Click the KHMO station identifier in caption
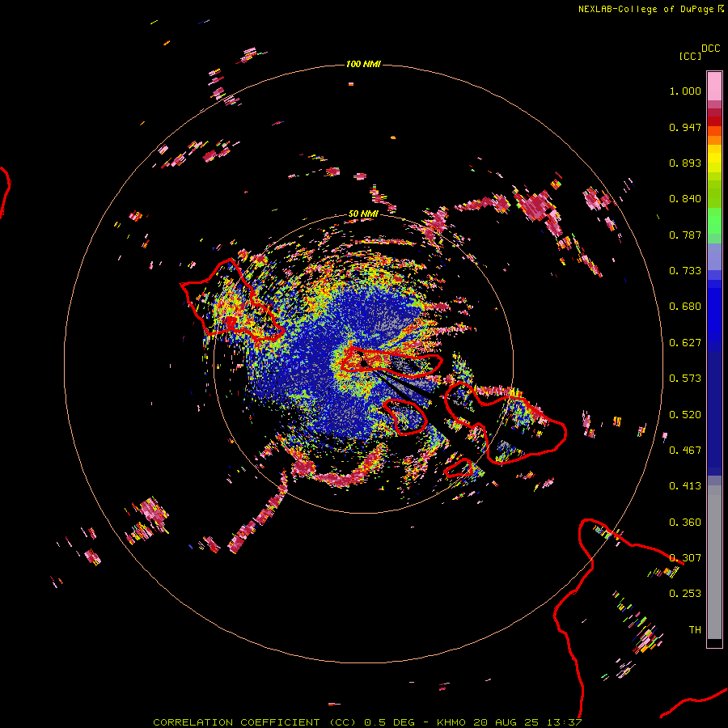This screenshot has width=728, height=728. (x=451, y=722)
